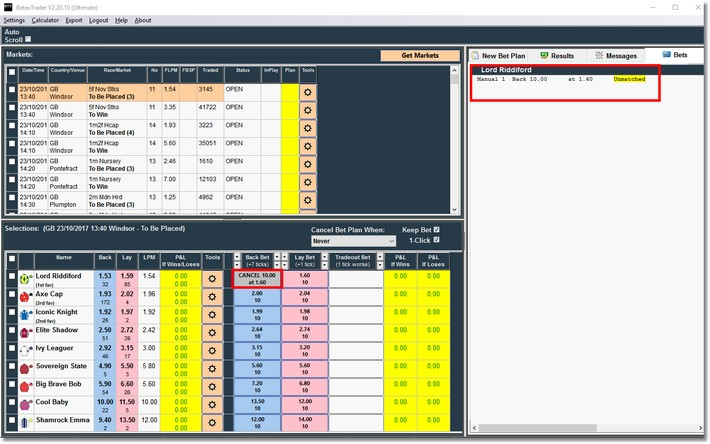Viewport: 710px width, 444px height.
Task: Click tools gear for Plumpton 2m Mdn Hrd market
Action: click(x=308, y=200)
